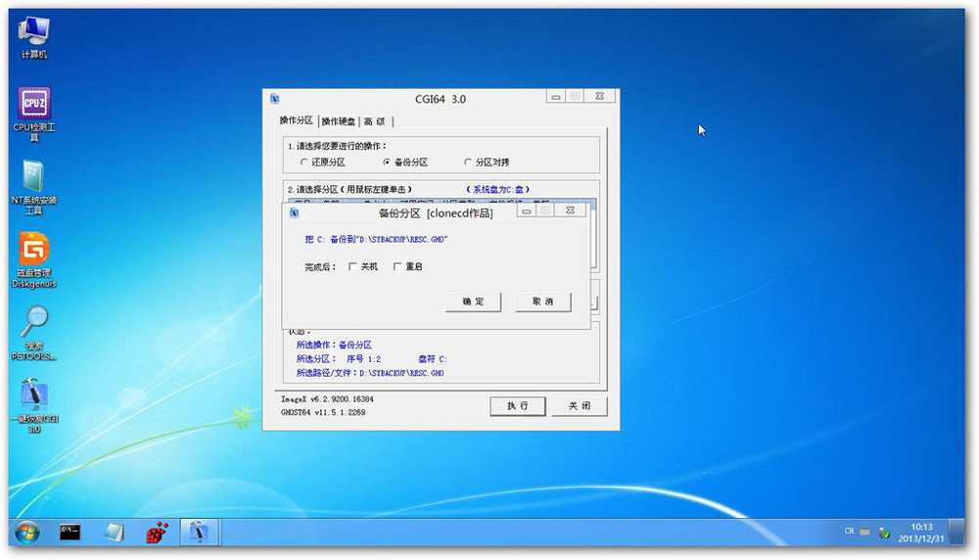
Task: Open the 搜索 PETOOLS desktop icon
Action: point(33,333)
